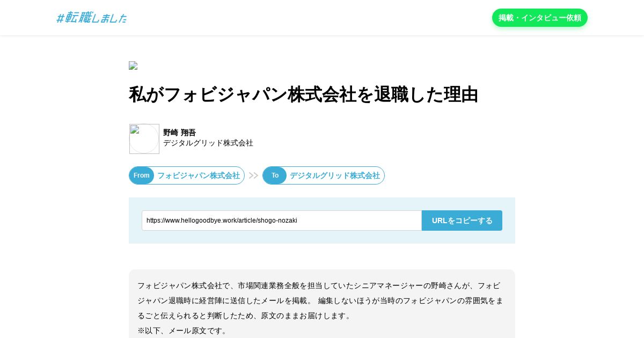Click the URLをコピーする button
Viewport: 644px width, 338px height.
point(462,221)
